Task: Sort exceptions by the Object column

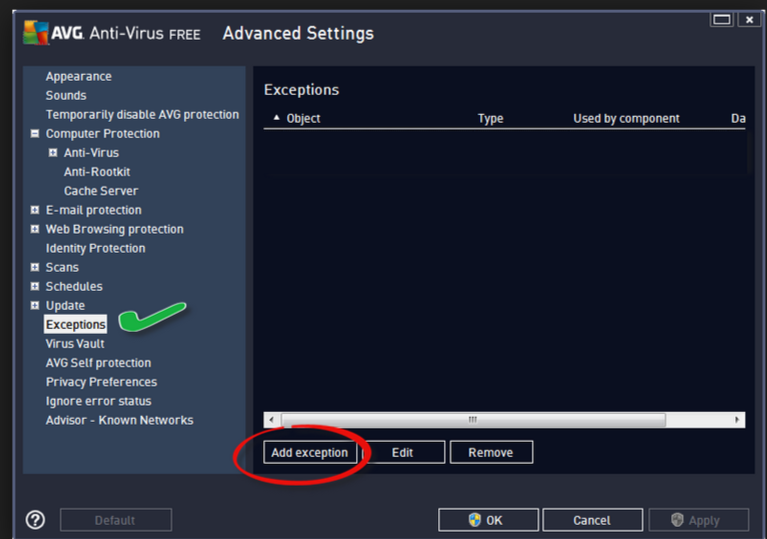Action: 303,118
